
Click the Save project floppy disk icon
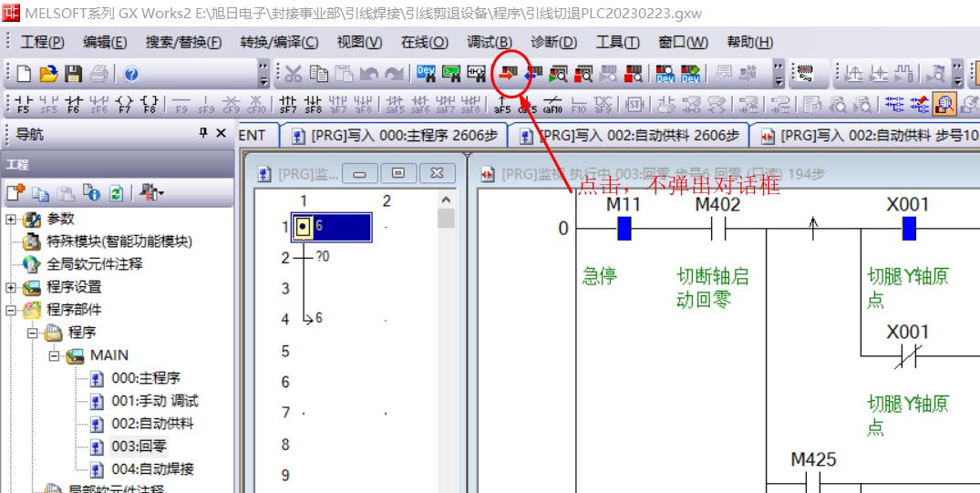[74, 74]
